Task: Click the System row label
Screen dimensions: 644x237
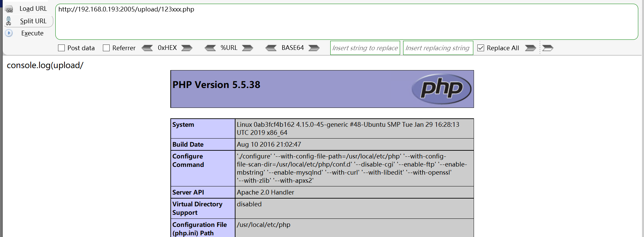Action: tap(183, 125)
